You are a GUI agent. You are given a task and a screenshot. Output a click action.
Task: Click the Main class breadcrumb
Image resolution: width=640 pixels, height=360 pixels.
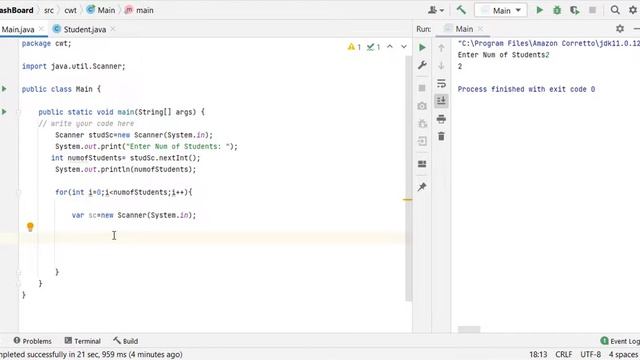click(x=101, y=10)
